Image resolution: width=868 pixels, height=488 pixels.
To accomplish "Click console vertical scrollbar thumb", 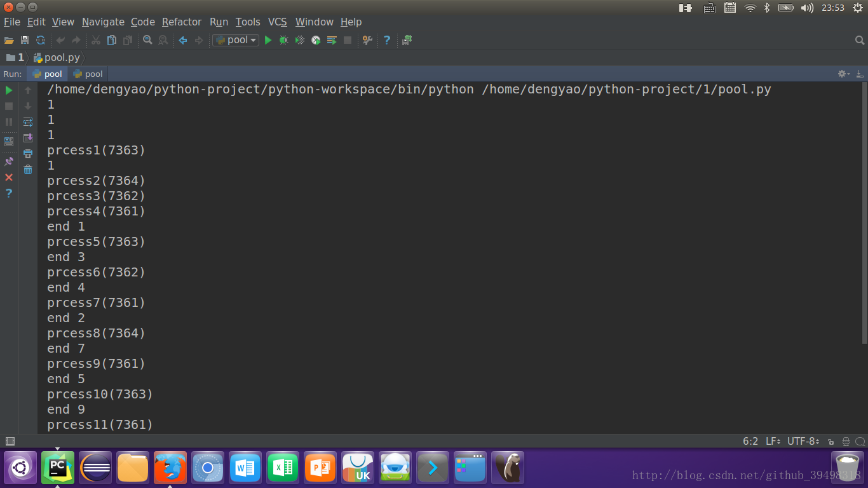I will coord(865,213).
